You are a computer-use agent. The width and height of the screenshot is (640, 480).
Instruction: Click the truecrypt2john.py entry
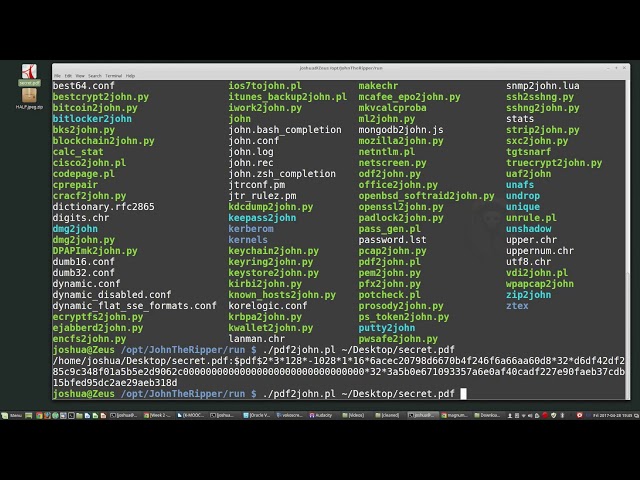[554, 163]
